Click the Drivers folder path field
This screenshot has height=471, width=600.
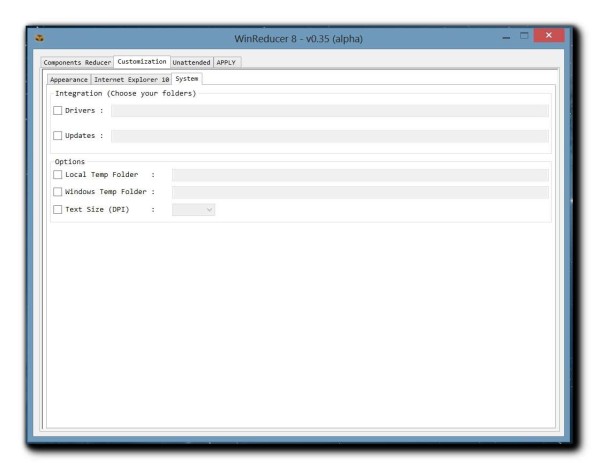pyautogui.click(x=330, y=111)
